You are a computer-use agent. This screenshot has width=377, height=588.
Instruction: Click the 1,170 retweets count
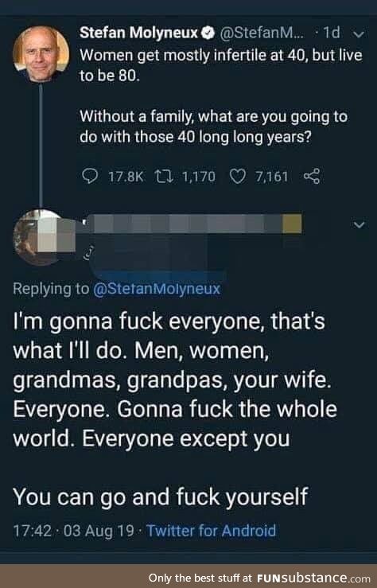pyautogui.click(x=199, y=176)
